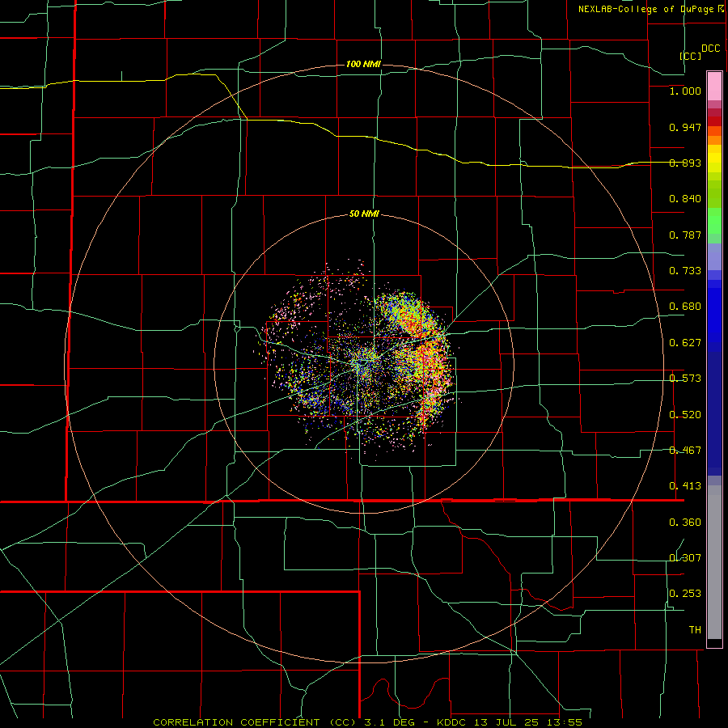This screenshot has width=728, height=728.
Task: Click the 13 JUL 25 date in caption
Action: 506,723
